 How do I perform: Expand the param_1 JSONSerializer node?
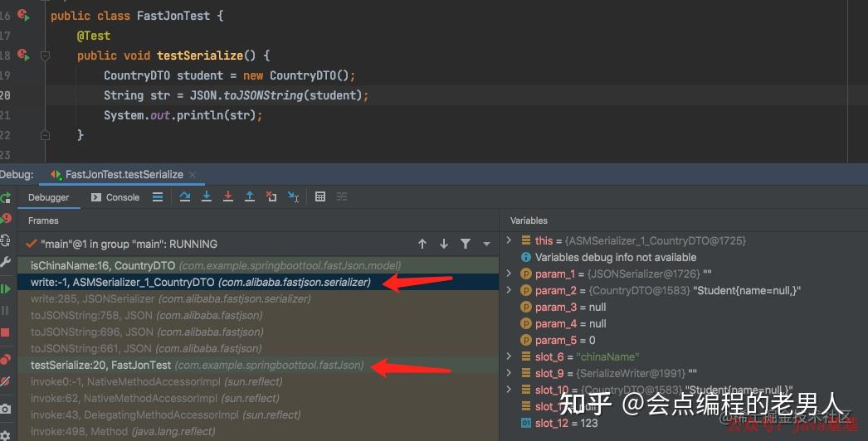point(509,274)
